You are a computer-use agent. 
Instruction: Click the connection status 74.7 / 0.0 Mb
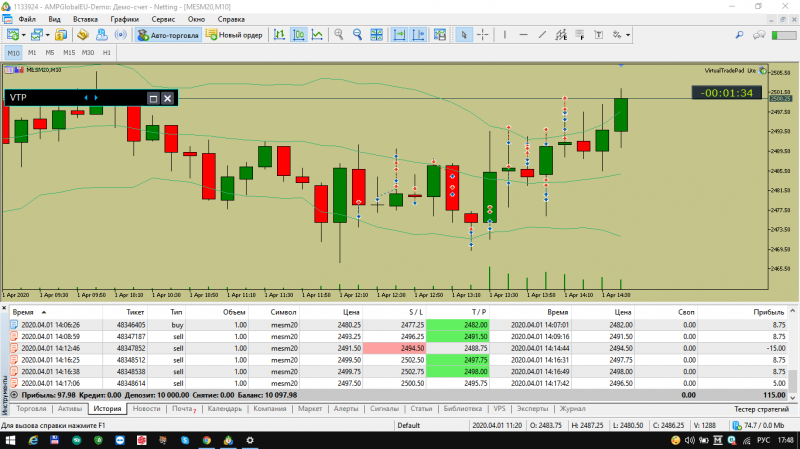coord(758,425)
